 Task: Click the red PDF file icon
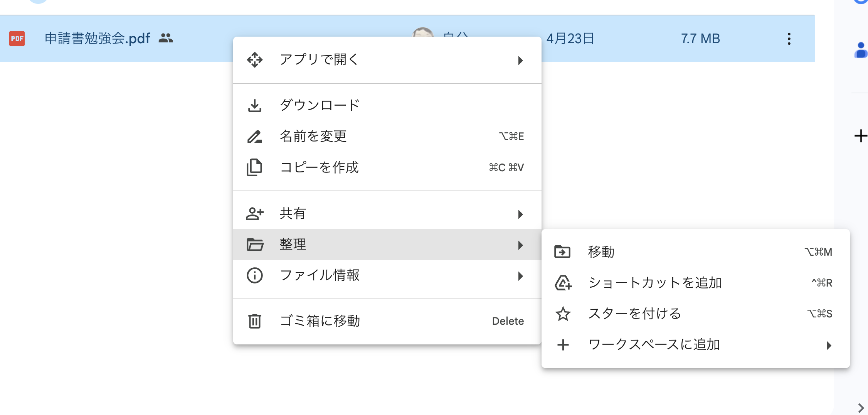click(x=17, y=39)
